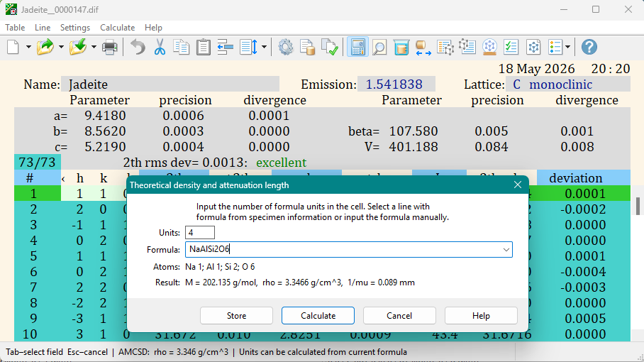Expand the save file dropdown arrow
The width and height of the screenshot is (644, 362).
[x=93, y=48]
